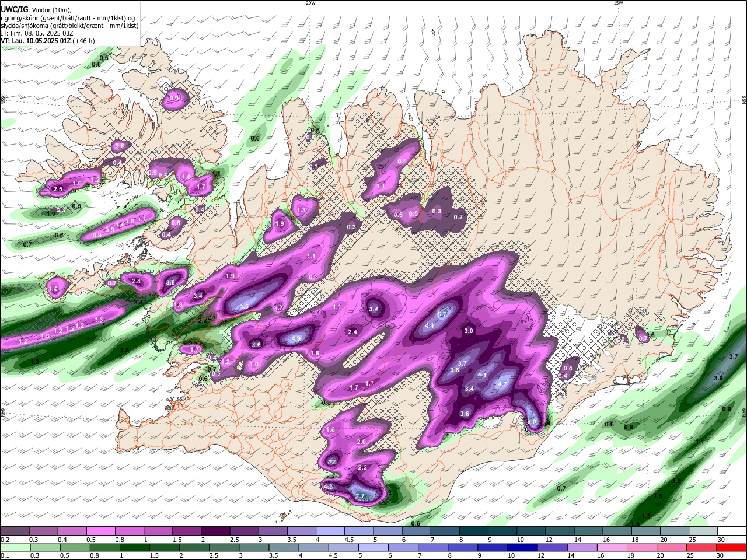
Task: Click the '7.7' precipitation value on the map
Action: (x=360, y=496)
